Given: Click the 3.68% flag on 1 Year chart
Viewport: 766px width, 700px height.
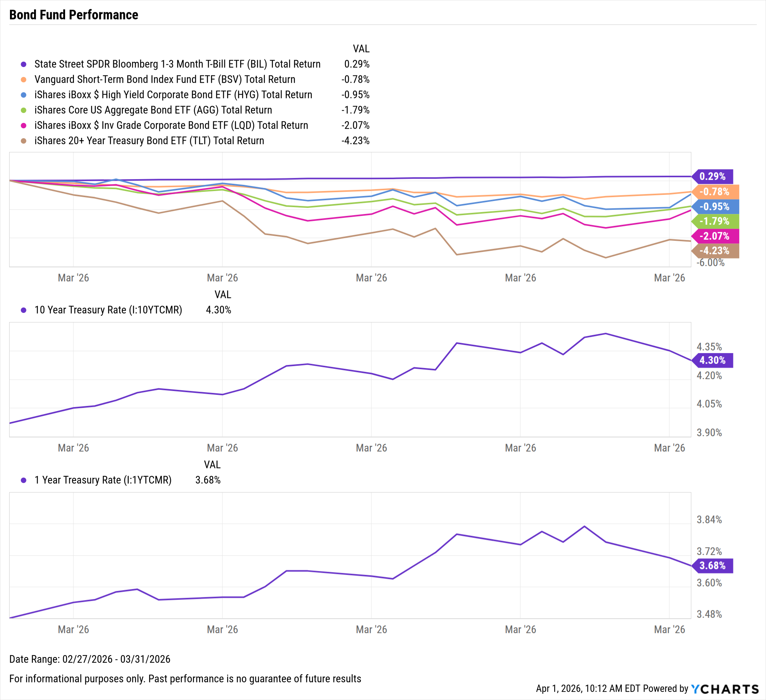Looking at the screenshot, I should (x=713, y=566).
